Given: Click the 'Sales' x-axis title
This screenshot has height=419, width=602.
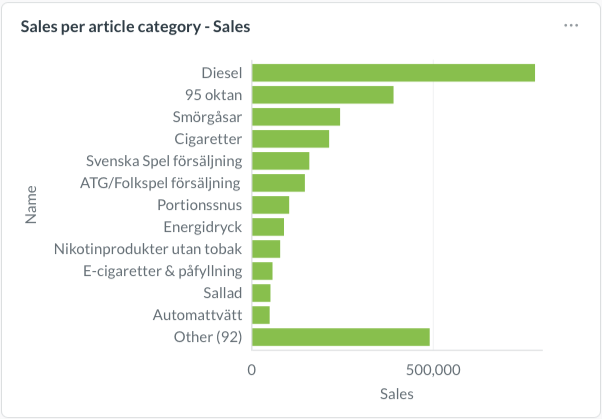Looking at the screenshot, I should [396, 394].
